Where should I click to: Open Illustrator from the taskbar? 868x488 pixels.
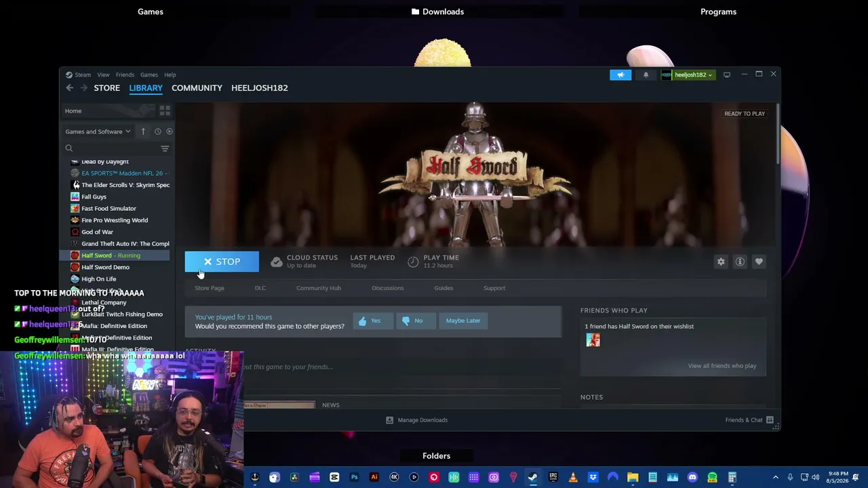[x=374, y=477]
